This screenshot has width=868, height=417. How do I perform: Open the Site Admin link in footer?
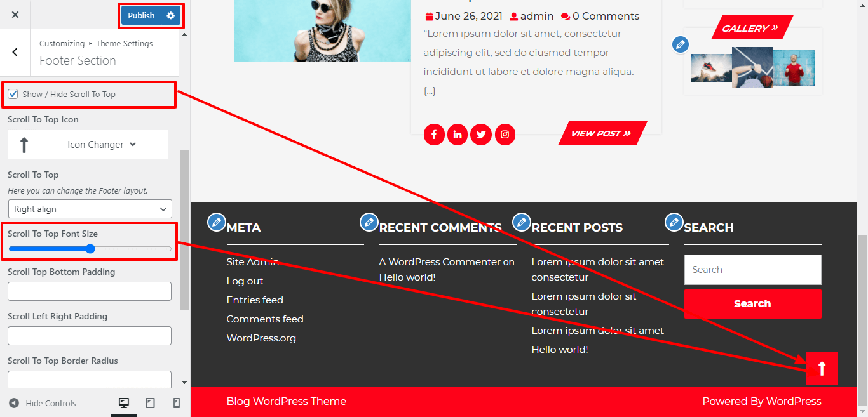pos(252,261)
